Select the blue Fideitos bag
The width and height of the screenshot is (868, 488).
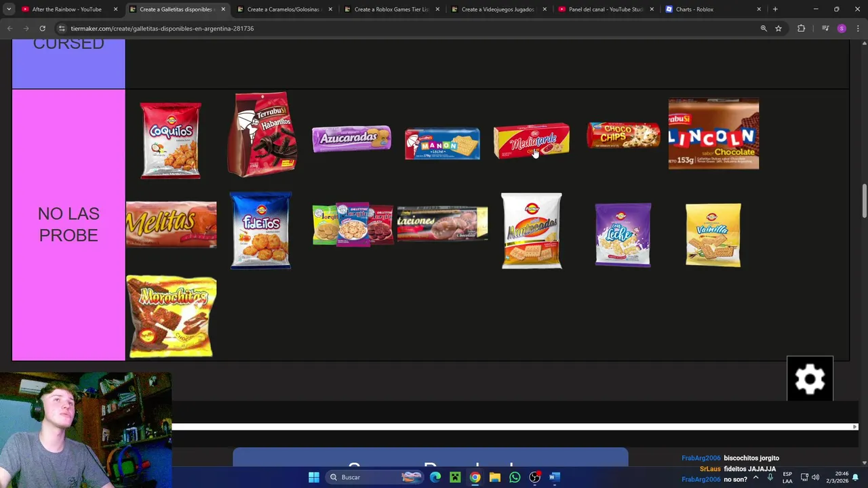click(261, 230)
